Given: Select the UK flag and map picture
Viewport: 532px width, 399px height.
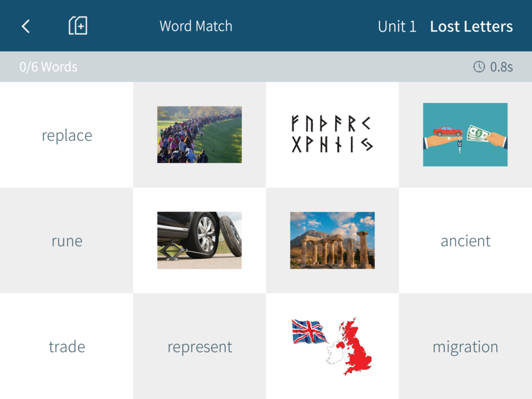Looking at the screenshot, I should 332,346.
